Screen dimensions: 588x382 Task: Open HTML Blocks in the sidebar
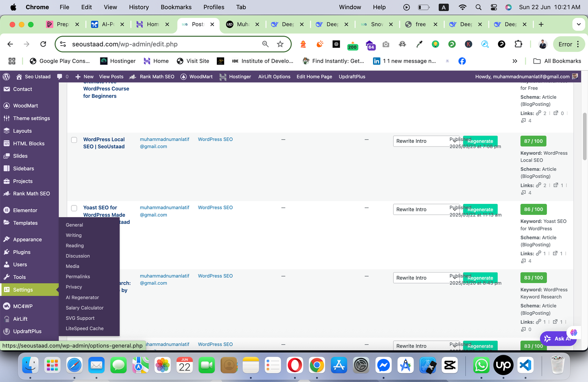(x=29, y=144)
